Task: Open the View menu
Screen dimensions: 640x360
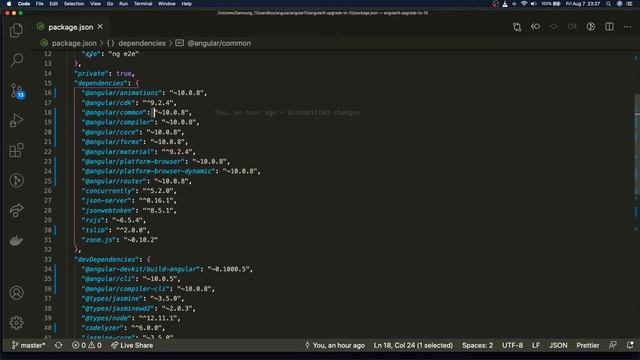Action: (95, 4)
